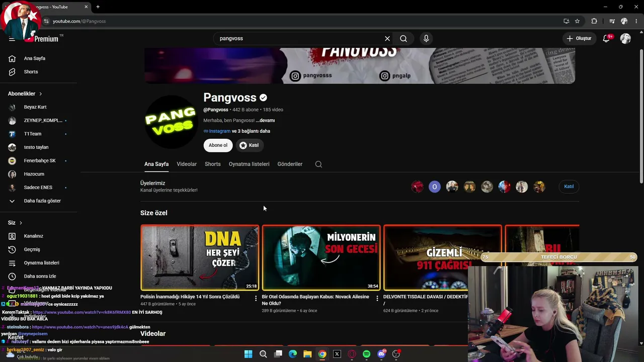
Task: Launch Microsoft Edge from the taskbar
Action: (x=293, y=354)
